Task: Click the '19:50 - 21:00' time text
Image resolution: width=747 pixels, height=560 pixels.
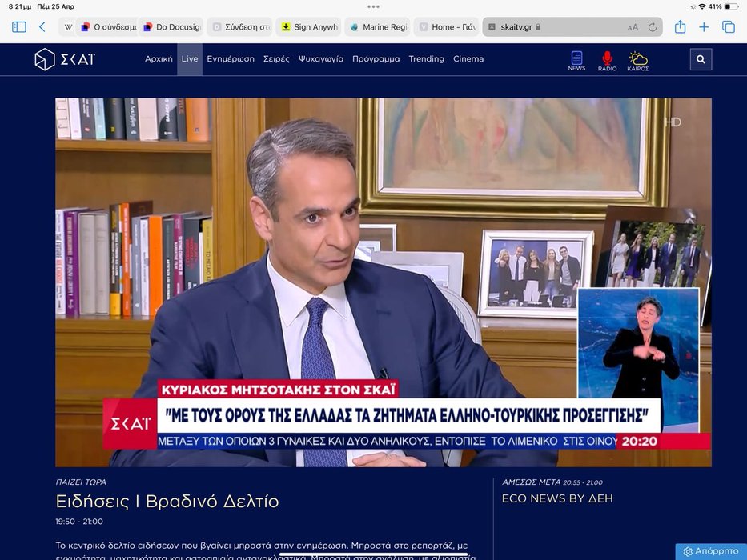Action: [79, 522]
